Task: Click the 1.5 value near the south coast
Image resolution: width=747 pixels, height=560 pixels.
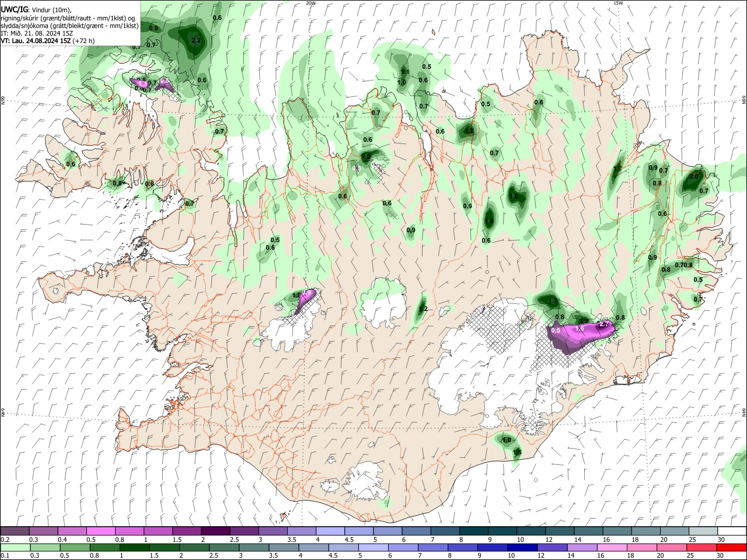Action: [x=517, y=453]
